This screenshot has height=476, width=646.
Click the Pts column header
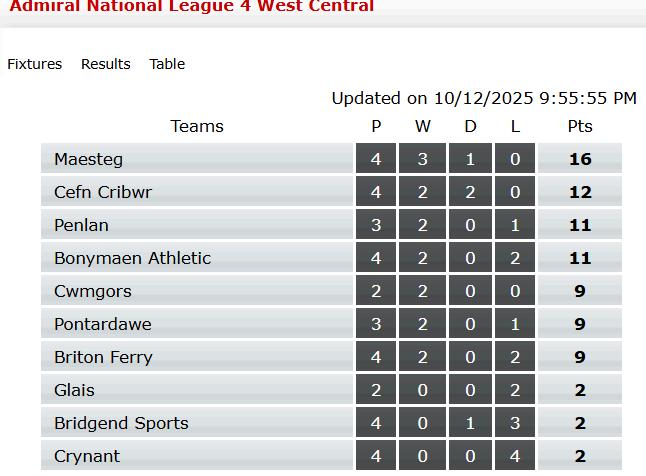point(580,126)
